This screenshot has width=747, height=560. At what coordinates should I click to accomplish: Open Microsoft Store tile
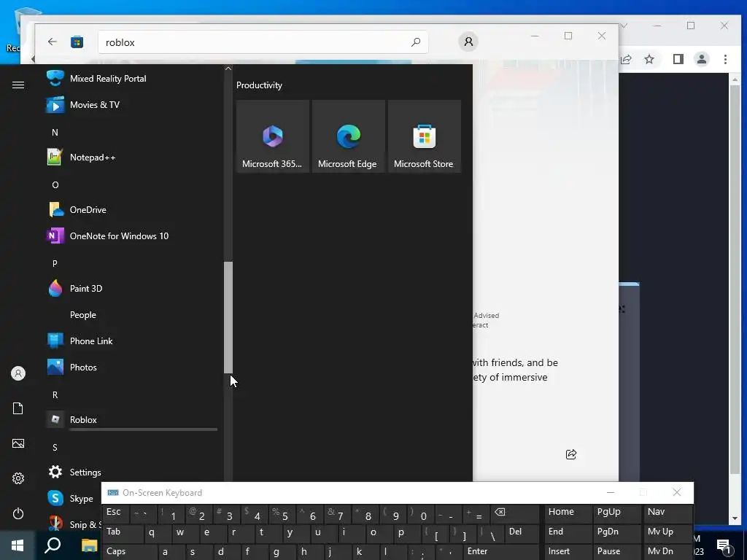coord(425,136)
